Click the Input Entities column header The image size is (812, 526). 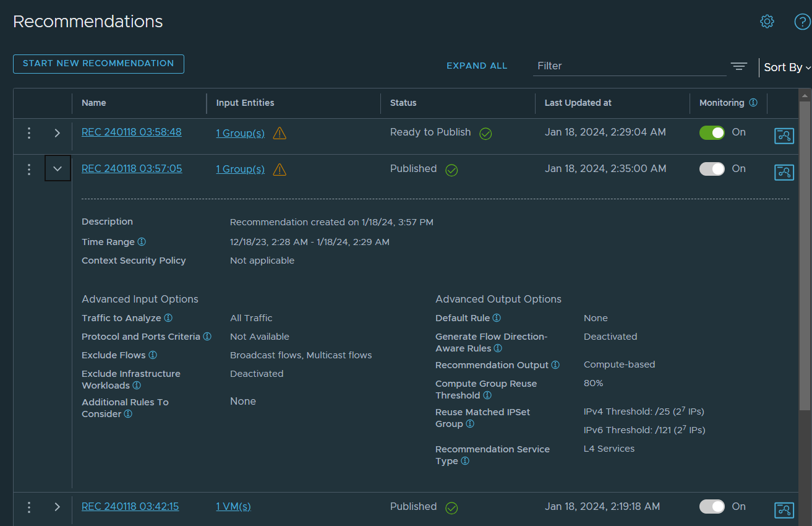[x=245, y=103]
